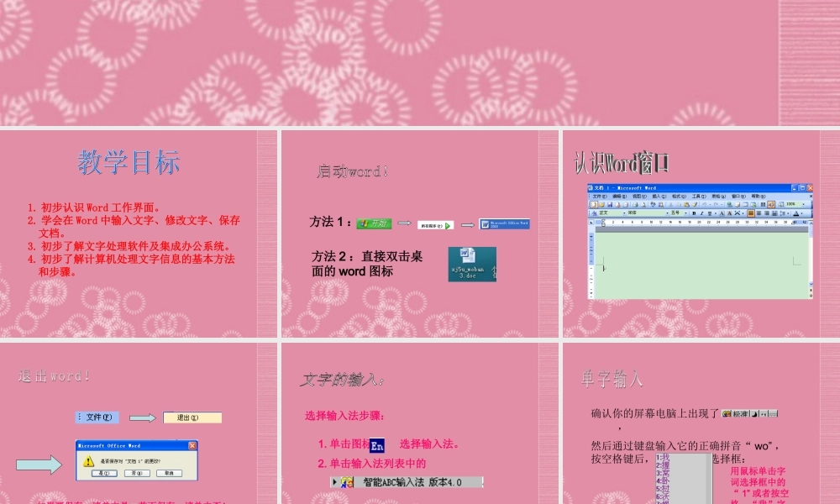Select the 单字输入 slide
This screenshot has width=840, height=504.
coord(701,423)
